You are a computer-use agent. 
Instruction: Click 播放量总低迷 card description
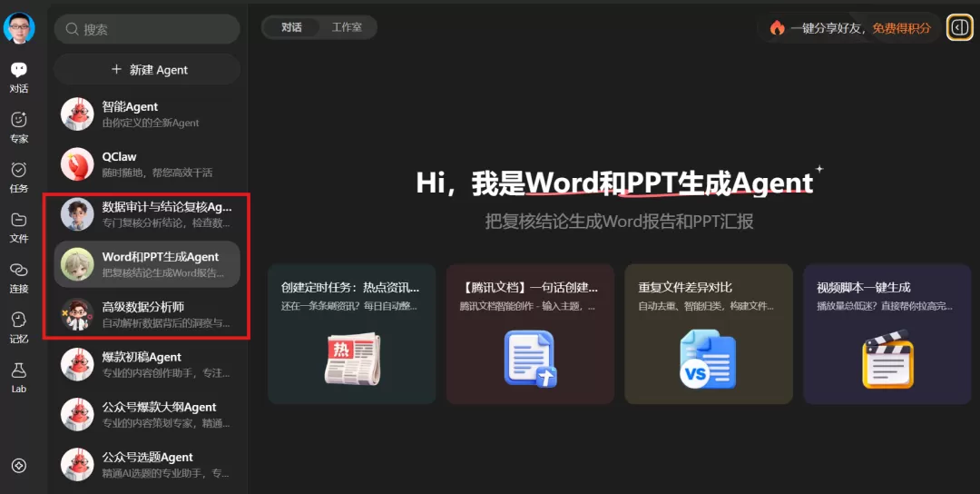(885, 306)
